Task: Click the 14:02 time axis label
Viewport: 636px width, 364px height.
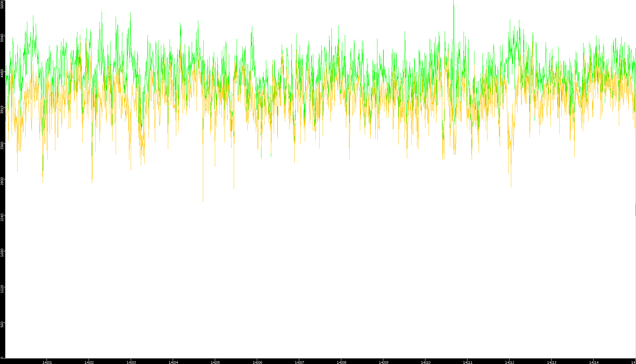Action: tap(89, 362)
